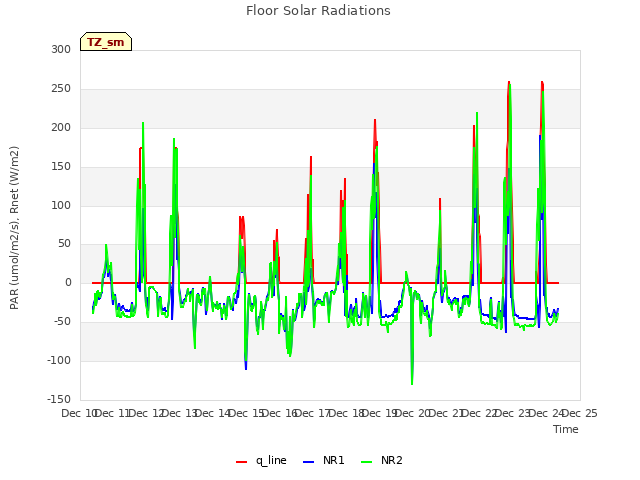The height and width of the screenshot is (480, 640).
Task: Click y-axis tick value 300
Action: tap(61, 49)
